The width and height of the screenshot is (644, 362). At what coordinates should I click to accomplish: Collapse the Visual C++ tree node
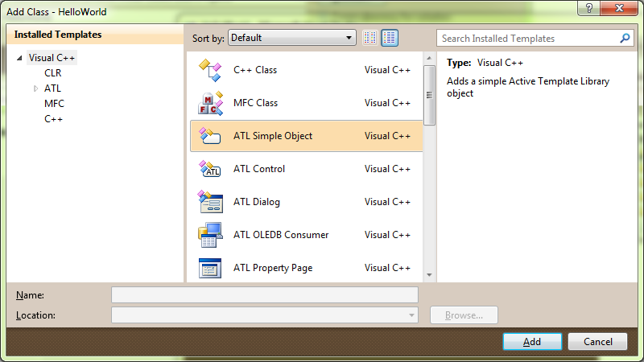(x=19, y=58)
